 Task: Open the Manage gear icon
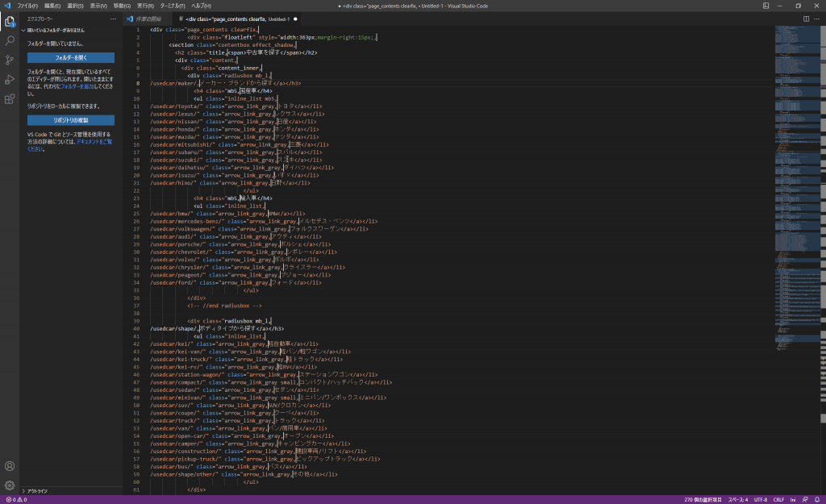pyautogui.click(x=10, y=485)
